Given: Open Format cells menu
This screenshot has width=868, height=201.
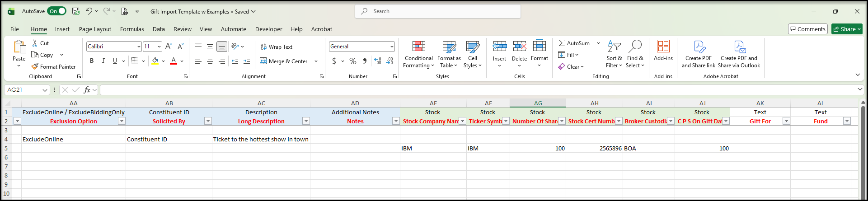Looking at the screenshot, I should coord(540,54).
